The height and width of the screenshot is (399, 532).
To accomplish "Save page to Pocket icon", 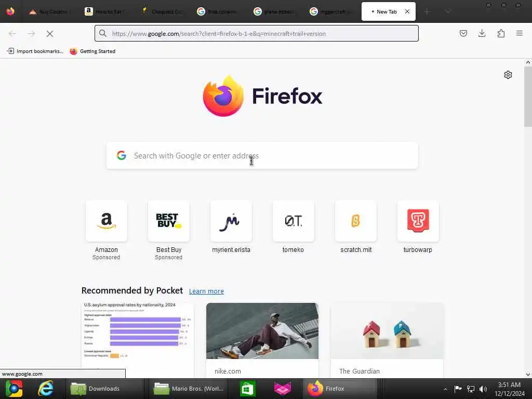I will tap(463, 33).
